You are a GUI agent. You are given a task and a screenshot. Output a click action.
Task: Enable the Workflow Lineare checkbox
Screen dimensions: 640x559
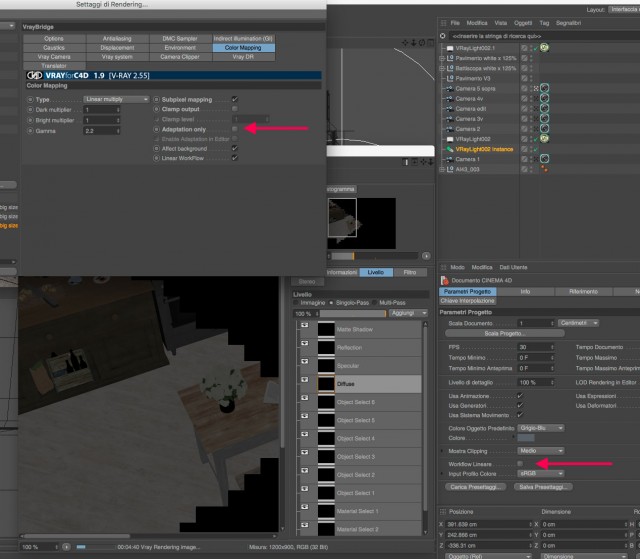coord(520,464)
